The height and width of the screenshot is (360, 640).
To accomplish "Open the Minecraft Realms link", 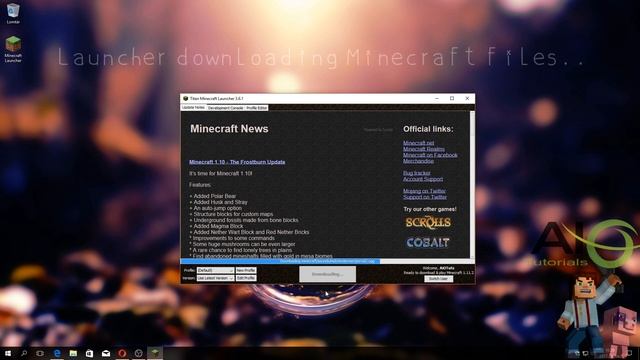I will pos(424,149).
